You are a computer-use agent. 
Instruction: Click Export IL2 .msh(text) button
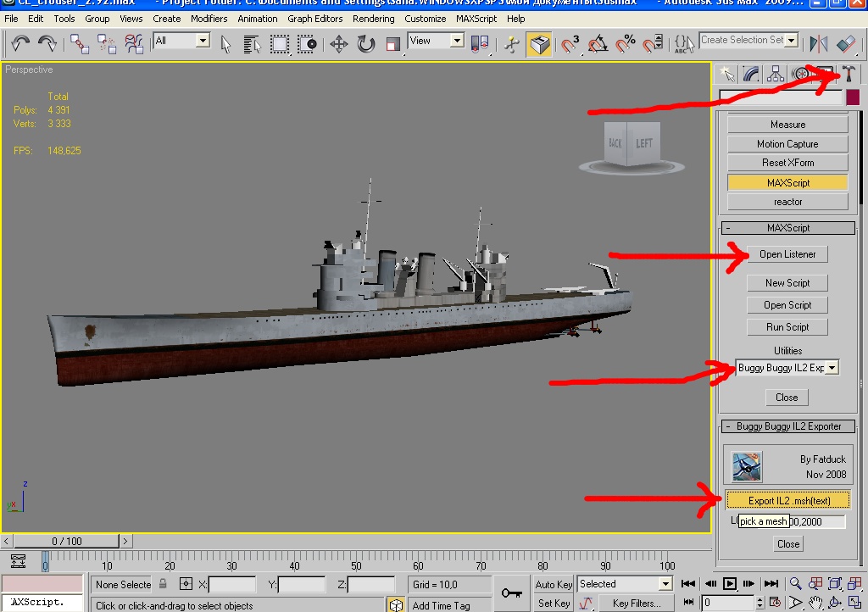click(x=788, y=501)
